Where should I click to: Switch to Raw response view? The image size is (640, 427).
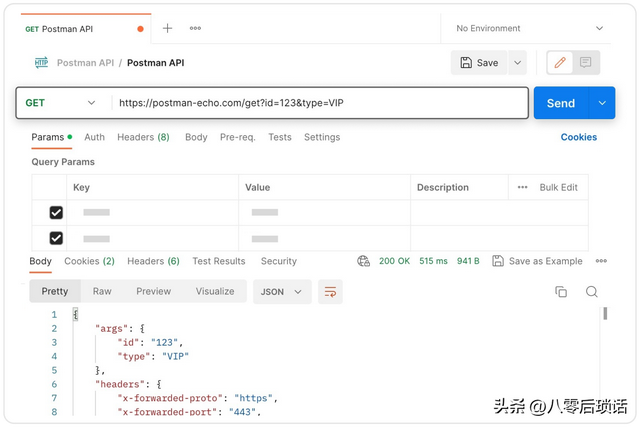[x=102, y=291]
